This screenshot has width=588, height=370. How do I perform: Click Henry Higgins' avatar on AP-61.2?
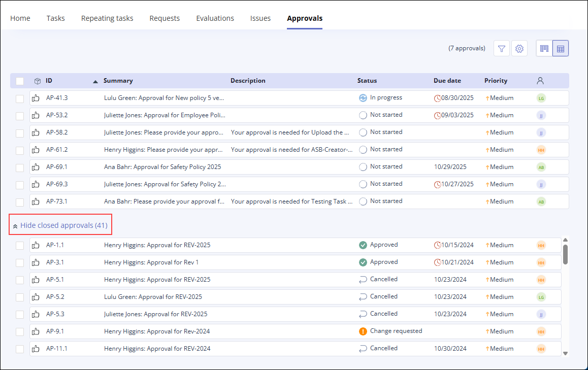click(541, 149)
